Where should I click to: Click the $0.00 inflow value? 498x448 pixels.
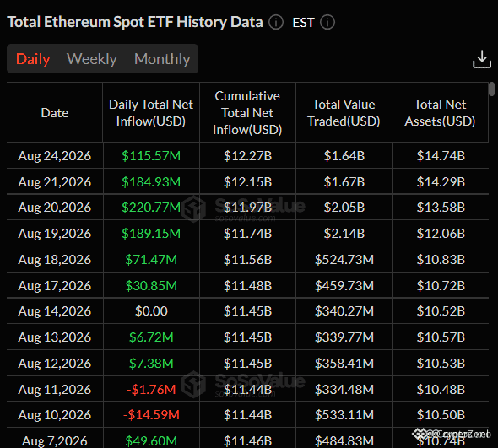(x=151, y=311)
